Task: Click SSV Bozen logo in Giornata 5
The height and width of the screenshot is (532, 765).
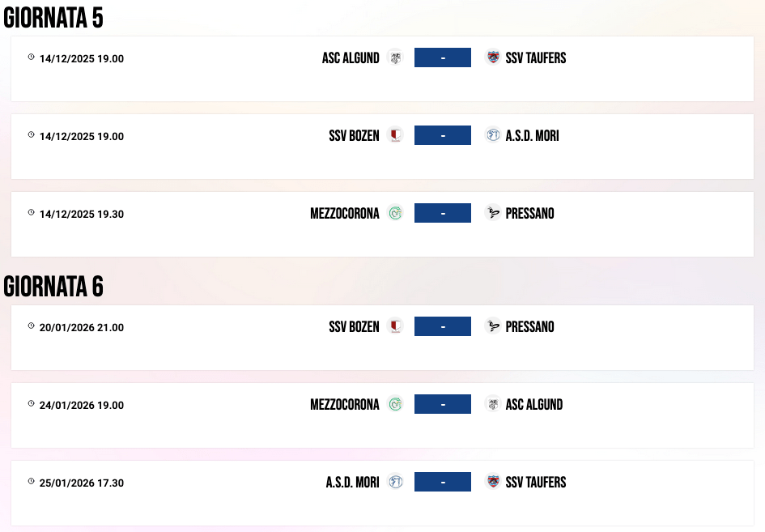Action: pyautogui.click(x=395, y=135)
